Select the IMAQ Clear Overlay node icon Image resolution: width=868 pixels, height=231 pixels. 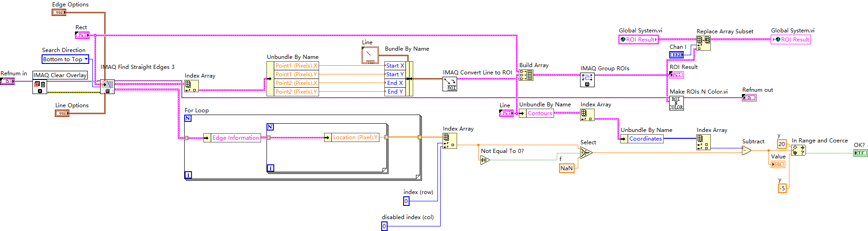click(x=40, y=87)
